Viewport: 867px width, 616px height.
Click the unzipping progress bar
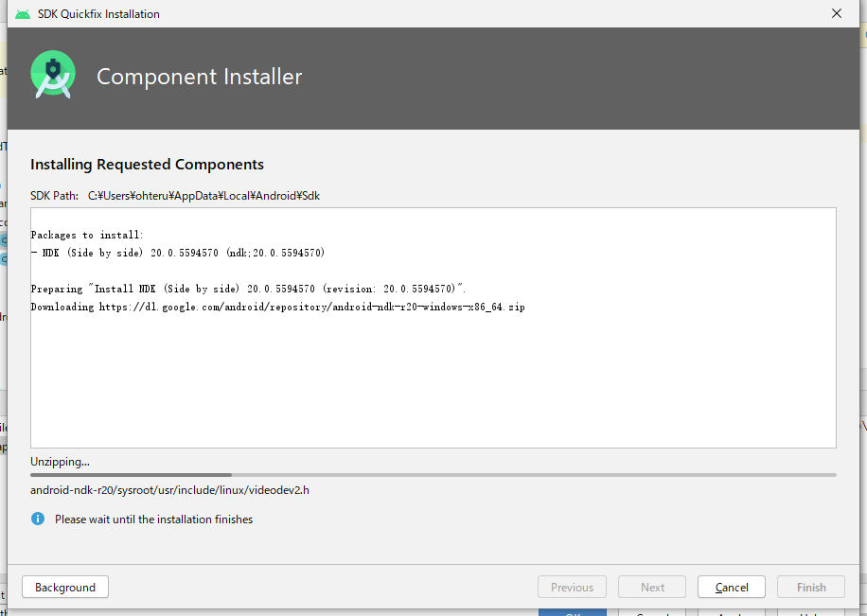tap(433, 474)
